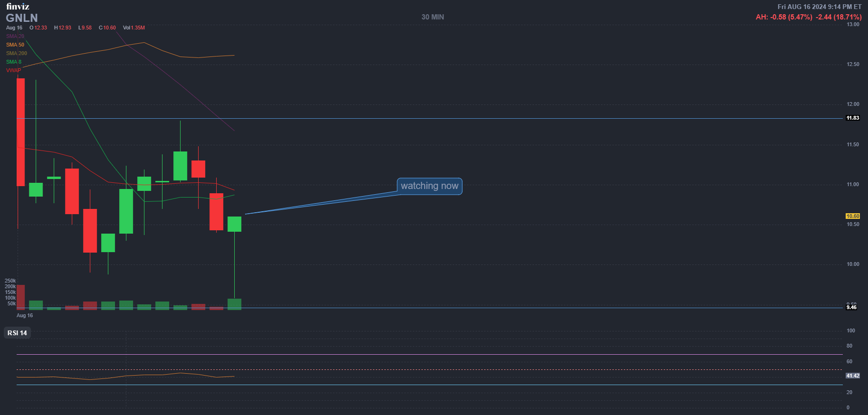Select the SMA 20 indicator label
The width and height of the screenshot is (868, 415).
[x=15, y=36]
